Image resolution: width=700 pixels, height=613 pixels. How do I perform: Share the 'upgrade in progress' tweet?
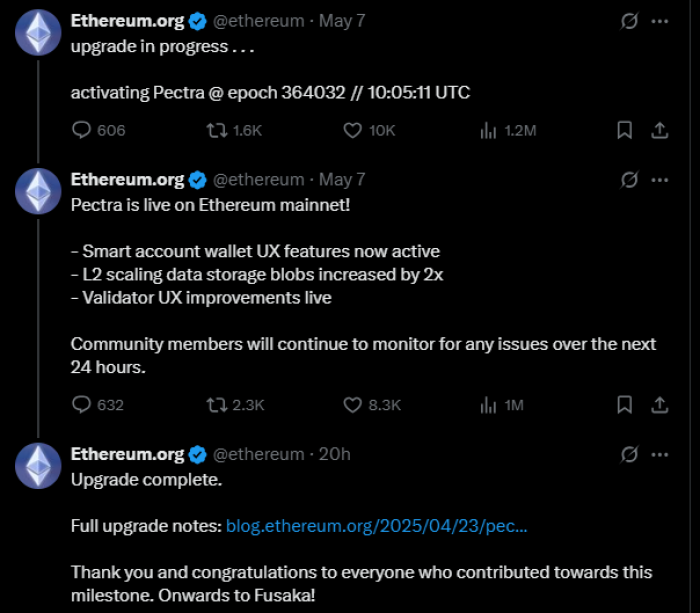coord(660,130)
